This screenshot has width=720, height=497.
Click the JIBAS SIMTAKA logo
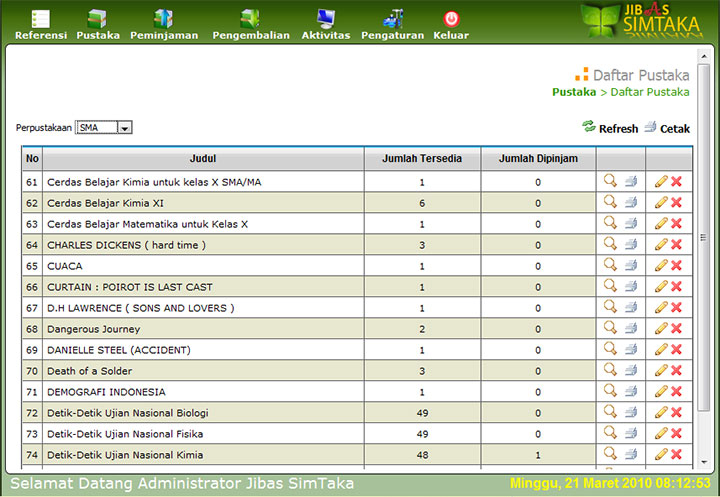click(x=642, y=21)
